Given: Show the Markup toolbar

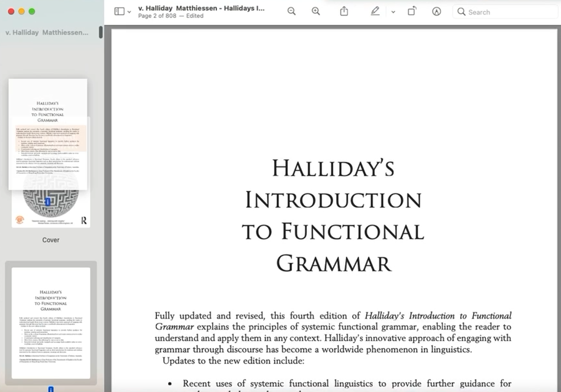Looking at the screenshot, I should coord(436,12).
